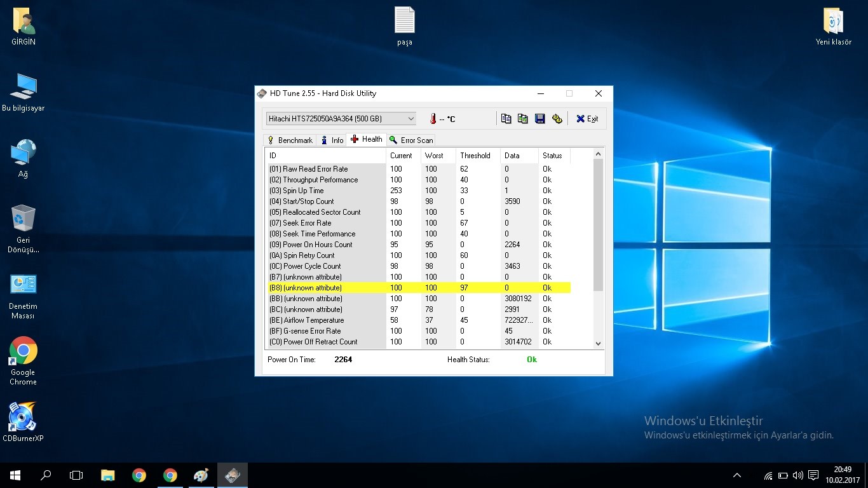Click the data value 3590
Viewport: 868px width, 488px height.
tap(512, 201)
